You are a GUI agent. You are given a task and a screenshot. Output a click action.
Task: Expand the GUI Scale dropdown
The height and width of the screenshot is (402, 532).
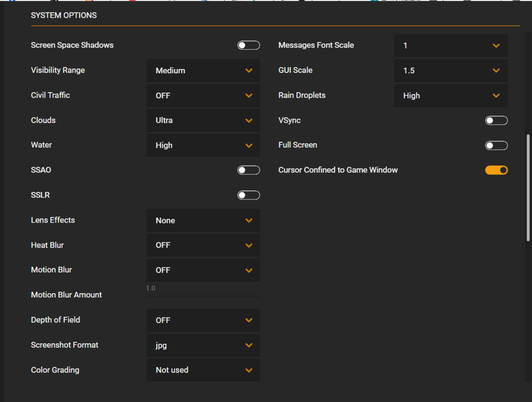(451, 70)
